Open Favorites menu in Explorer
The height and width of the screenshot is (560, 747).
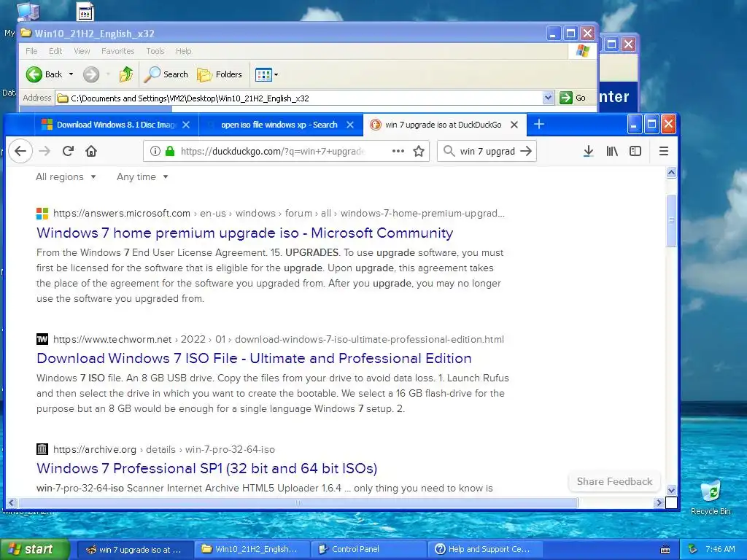click(117, 51)
